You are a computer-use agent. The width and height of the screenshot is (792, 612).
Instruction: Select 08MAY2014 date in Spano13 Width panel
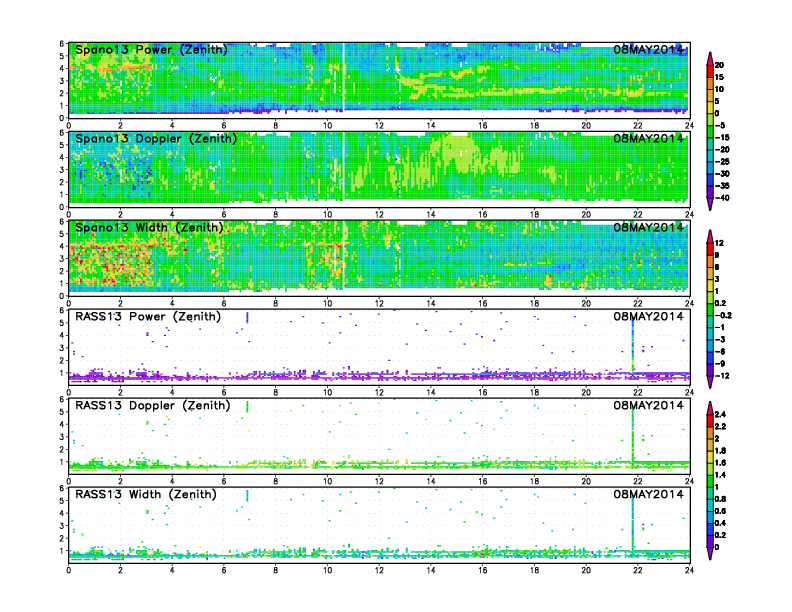coord(648,227)
